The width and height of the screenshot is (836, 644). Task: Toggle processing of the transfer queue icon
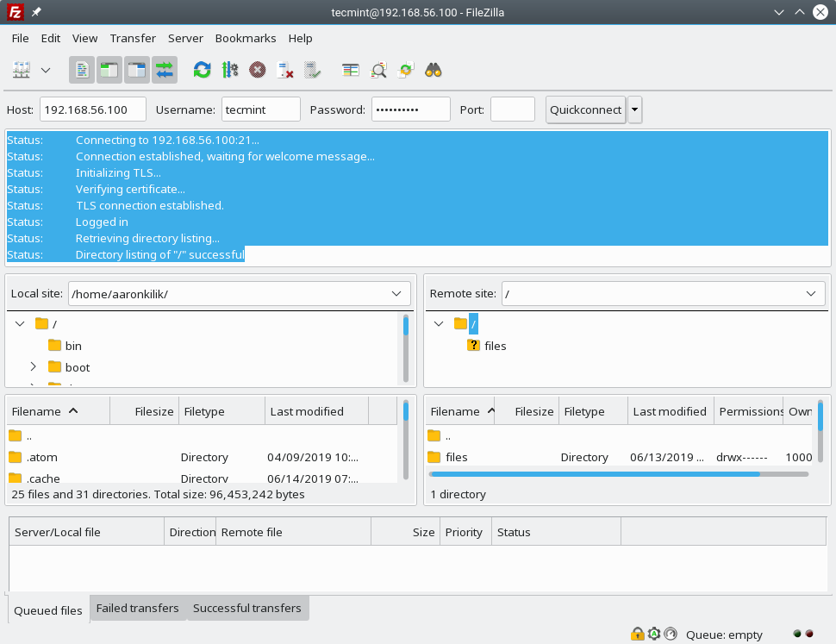229,70
